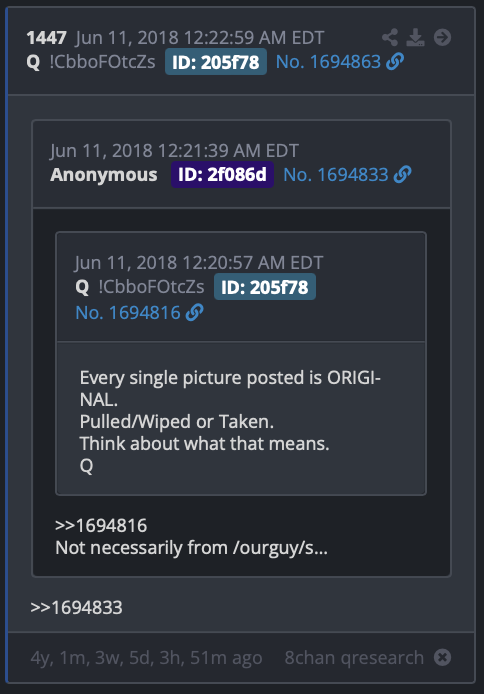This screenshot has width=484, height=694.
Task: Click the >>1694833 reply reference
Action: (76, 608)
